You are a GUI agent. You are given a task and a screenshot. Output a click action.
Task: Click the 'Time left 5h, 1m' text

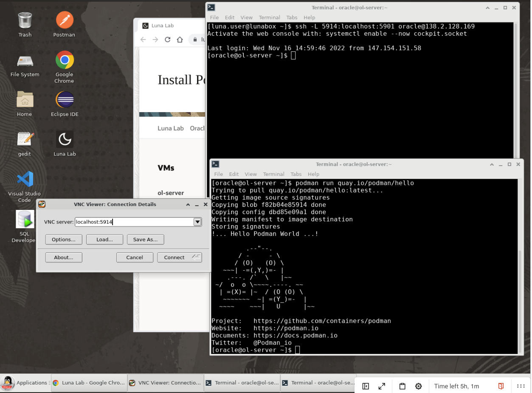[x=457, y=386]
